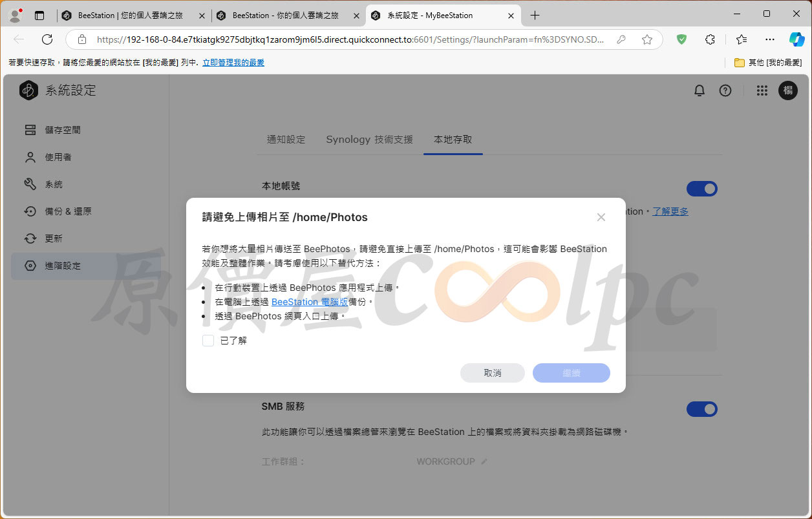Check the 已了解 checkbox
Screen dimensions: 812x519
coord(208,341)
